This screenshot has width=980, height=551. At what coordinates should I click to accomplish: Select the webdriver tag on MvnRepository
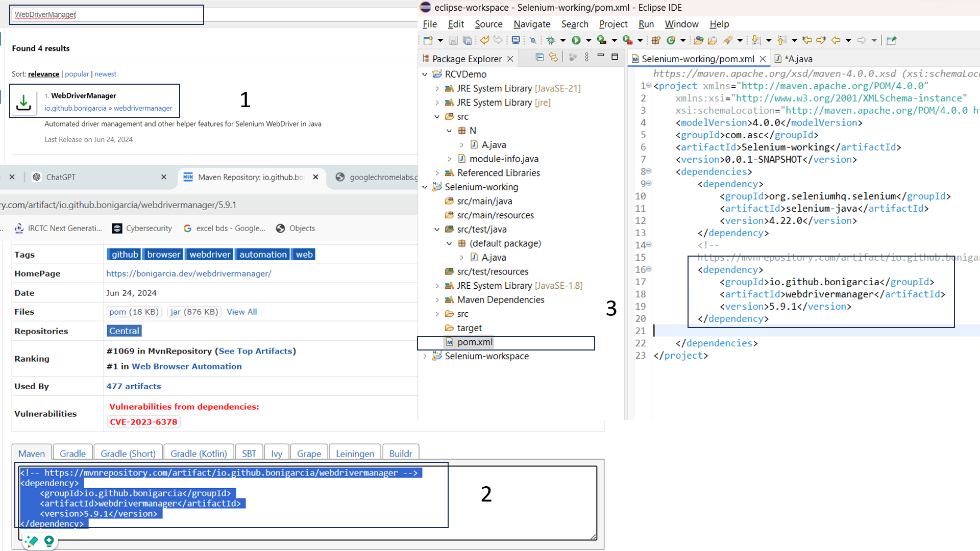tap(209, 254)
